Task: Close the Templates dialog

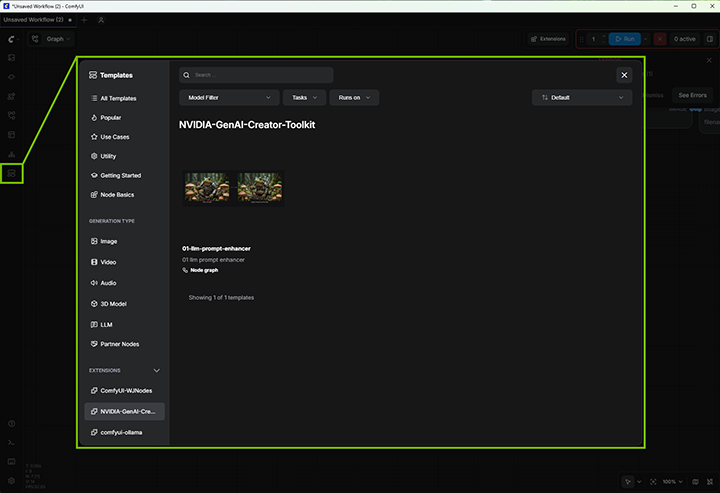Action: click(x=624, y=75)
